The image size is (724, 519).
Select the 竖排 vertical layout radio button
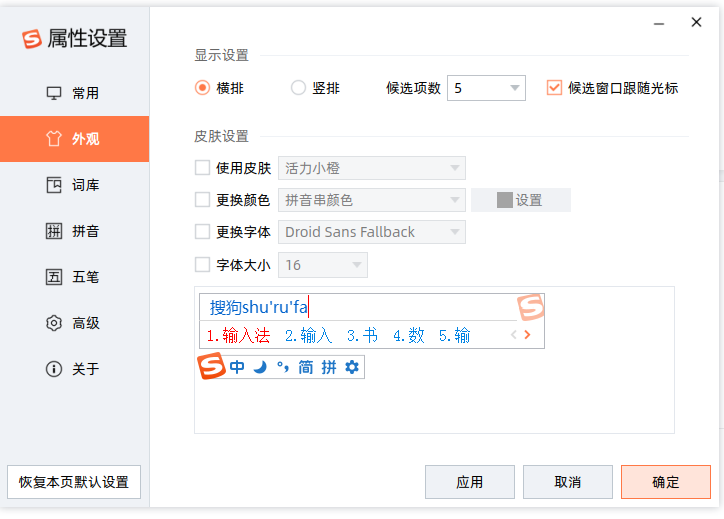pyautogui.click(x=298, y=88)
